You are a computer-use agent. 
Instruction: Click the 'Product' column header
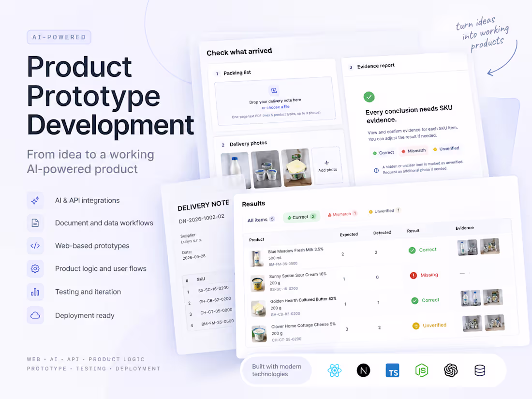(x=256, y=239)
